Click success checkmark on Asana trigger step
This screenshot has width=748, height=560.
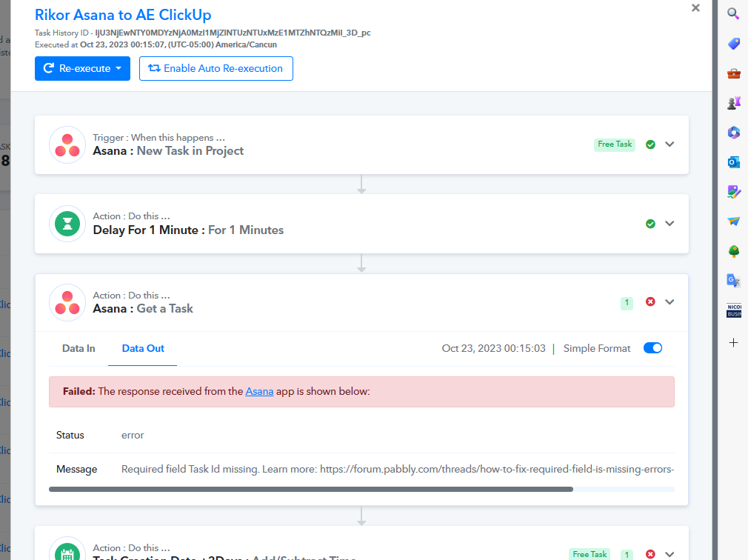point(650,144)
